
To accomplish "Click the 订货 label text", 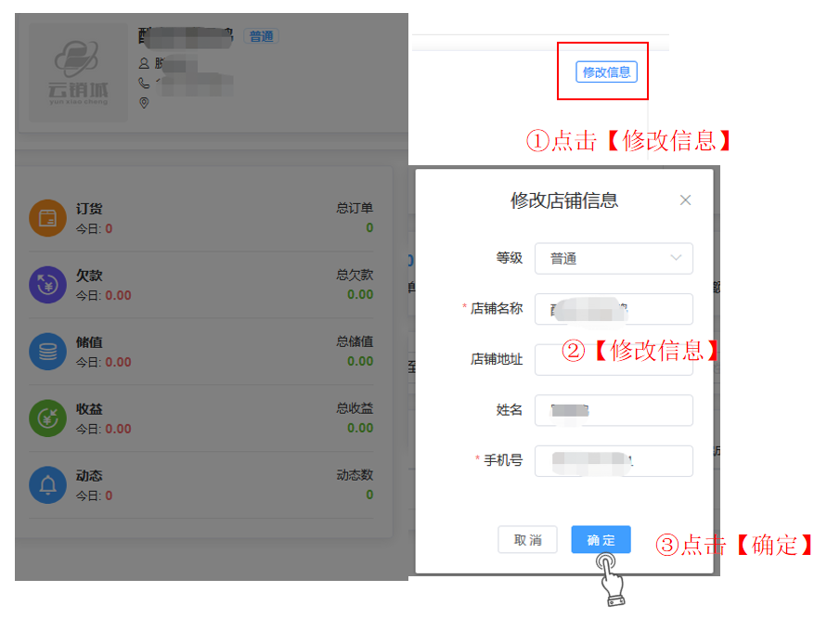I will 89,209.
